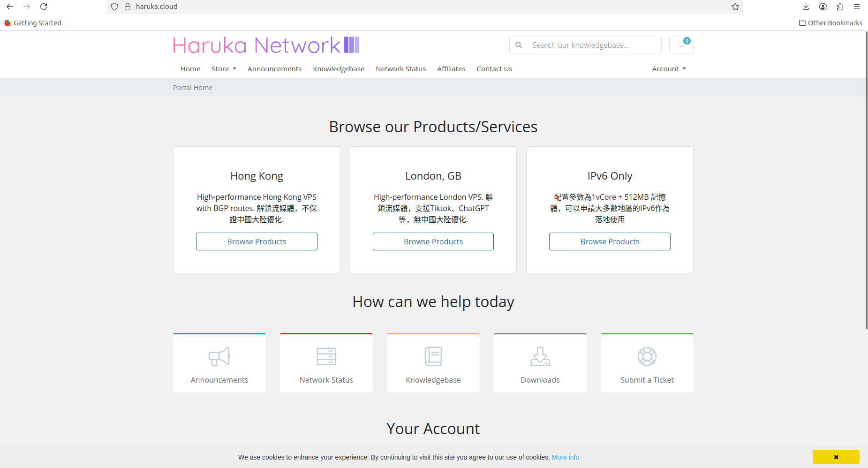Click the cookie More info link
The height and width of the screenshot is (468, 868).
(565, 457)
